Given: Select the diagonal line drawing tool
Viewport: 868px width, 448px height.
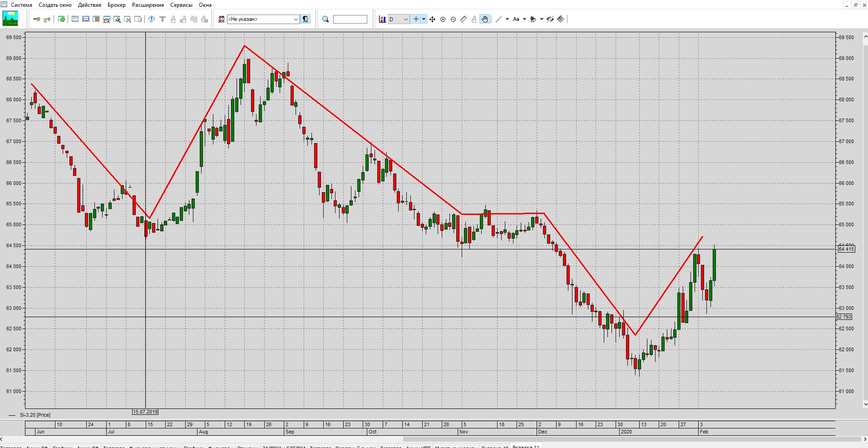Looking at the screenshot, I should click(x=499, y=19).
